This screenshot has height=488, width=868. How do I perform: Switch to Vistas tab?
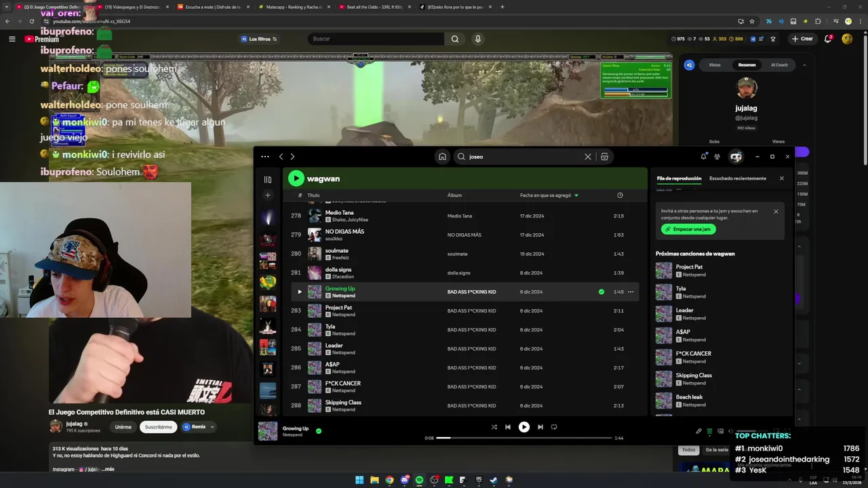coord(715,65)
